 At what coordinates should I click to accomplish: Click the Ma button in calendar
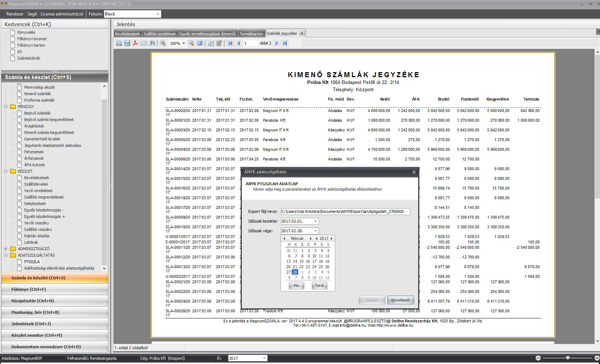tap(296, 286)
